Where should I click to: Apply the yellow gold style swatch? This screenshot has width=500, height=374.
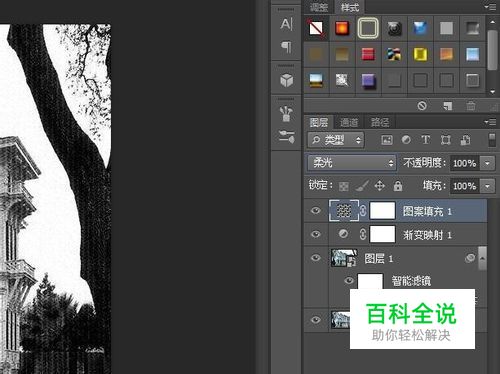point(420,54)
